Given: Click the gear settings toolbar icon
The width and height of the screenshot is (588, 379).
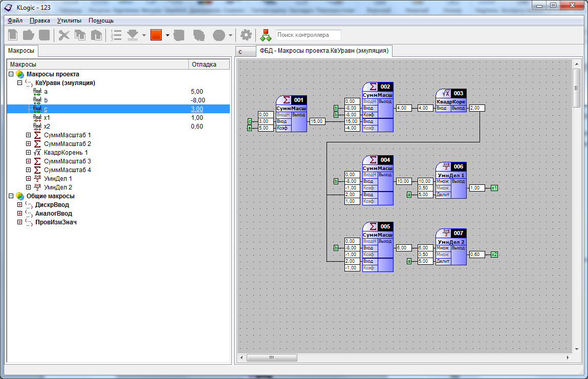Looking at the screenshot, I should 246,35.
